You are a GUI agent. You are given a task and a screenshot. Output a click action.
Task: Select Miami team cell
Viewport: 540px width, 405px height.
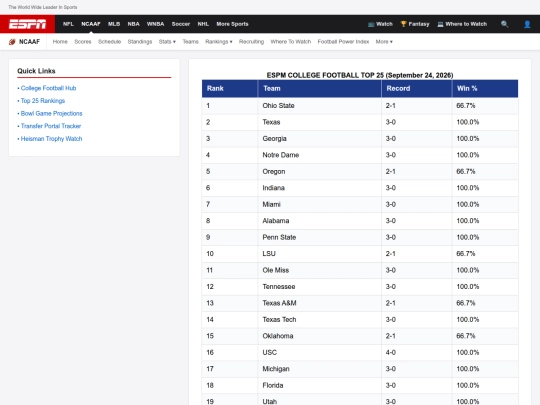pyautogui.click(x=319, y=205)
